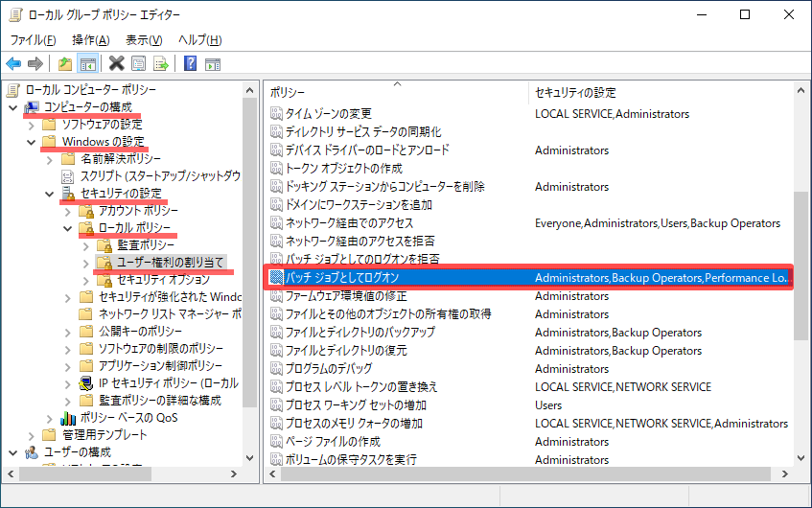Collapse the ローカル ポリシー node
Viewport: 812px width, 508px height.
tap(67, 228)
